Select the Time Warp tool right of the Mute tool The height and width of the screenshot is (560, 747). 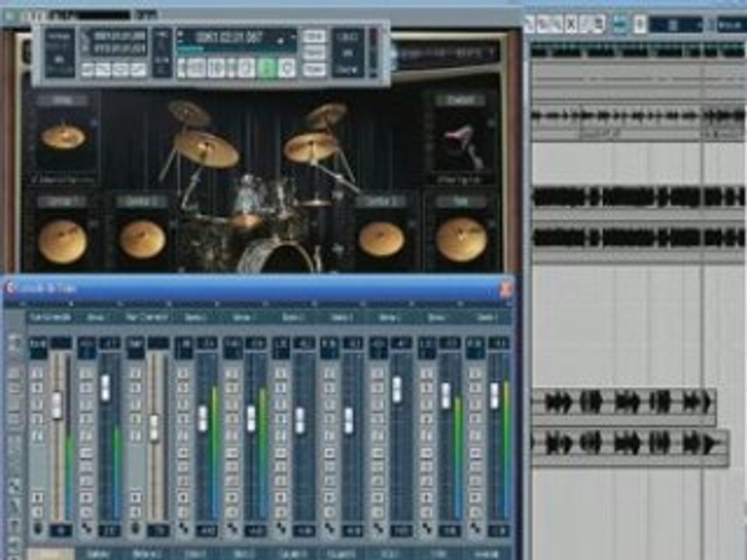coord(585,23)
